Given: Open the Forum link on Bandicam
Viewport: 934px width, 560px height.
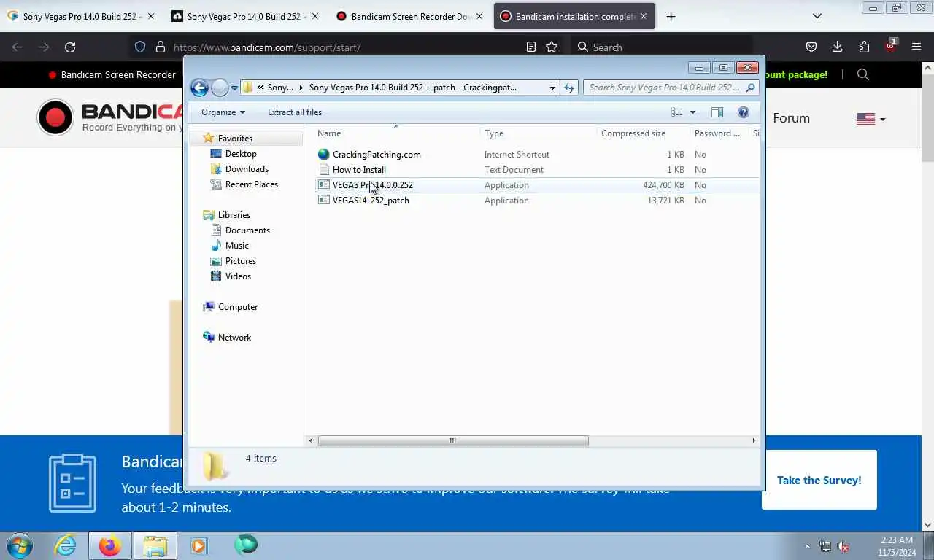Looking at the screenshot, I should point(791,118).
